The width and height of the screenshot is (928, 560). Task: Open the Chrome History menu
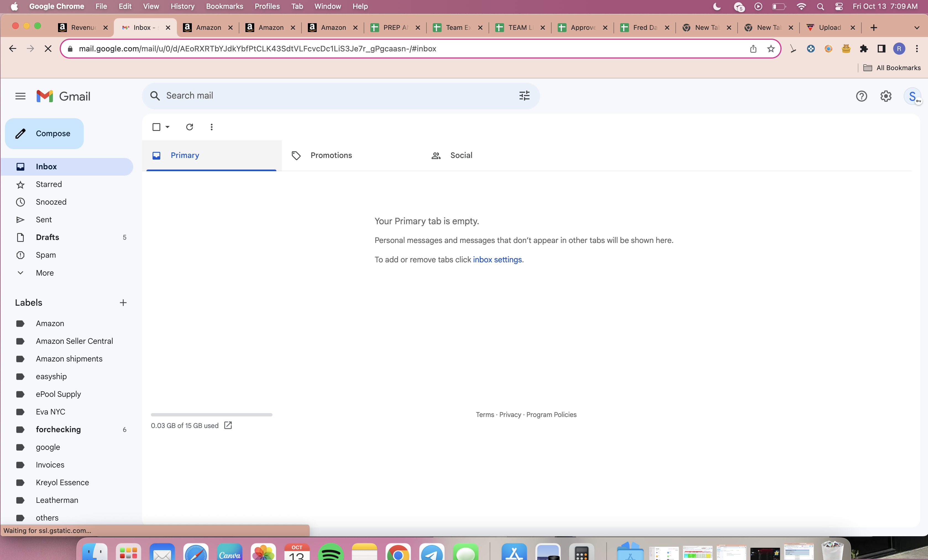coord(182,6)
